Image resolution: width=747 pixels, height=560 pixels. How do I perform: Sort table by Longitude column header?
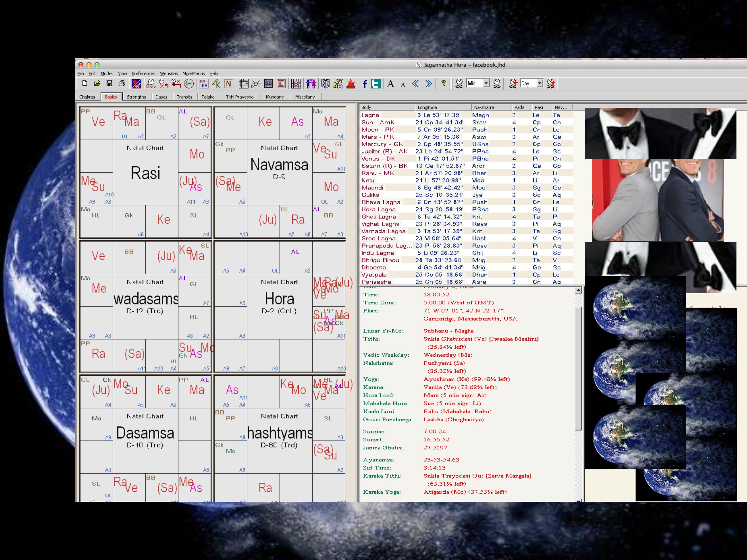point(443,107)
